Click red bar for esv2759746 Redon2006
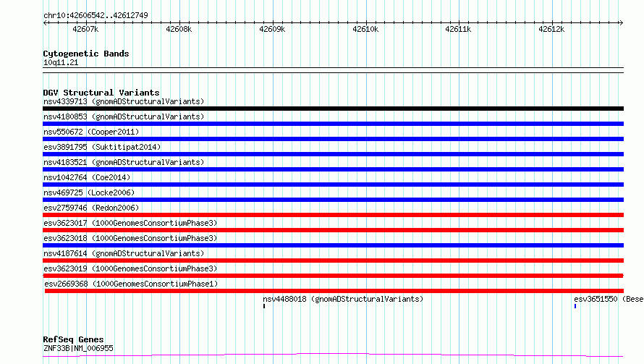Image resolution: width=644 pixels, height=364 pixels. tap(333, 215)
